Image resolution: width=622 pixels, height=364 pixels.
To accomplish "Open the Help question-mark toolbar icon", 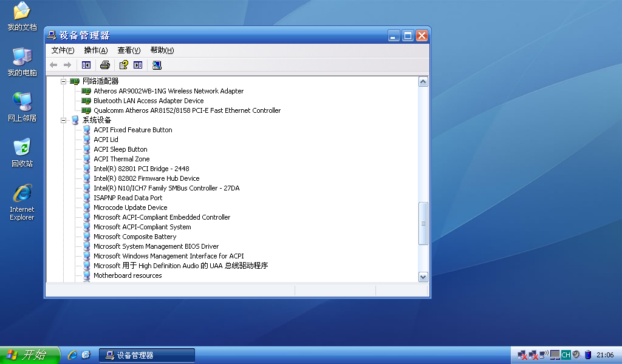I will point(123,65).
